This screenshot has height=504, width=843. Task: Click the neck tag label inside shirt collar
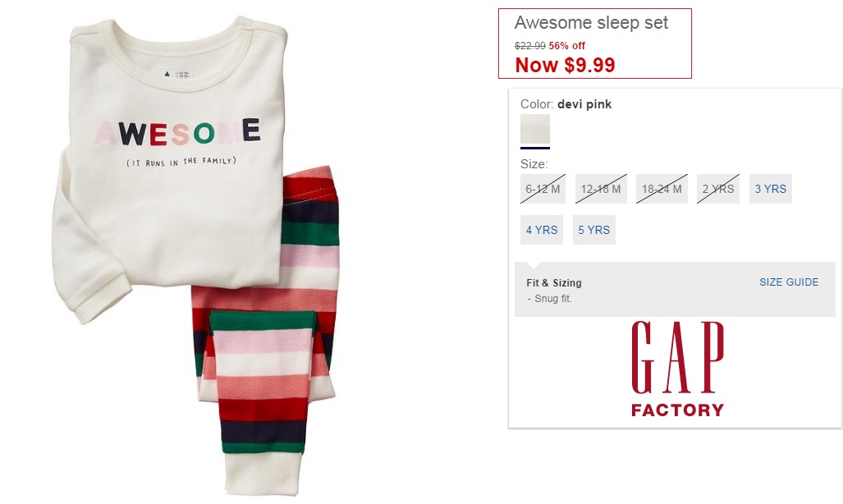176,74
